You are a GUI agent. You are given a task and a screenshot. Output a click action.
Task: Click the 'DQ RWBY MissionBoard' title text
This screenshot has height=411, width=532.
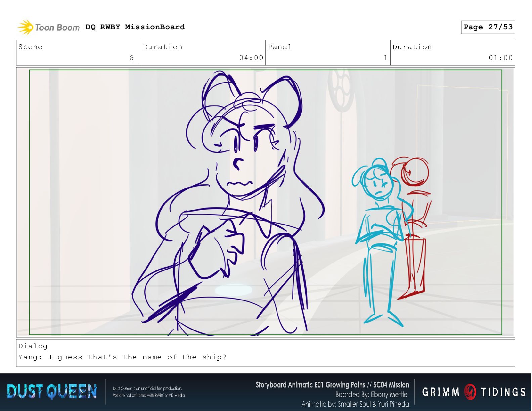click(135, 27)
